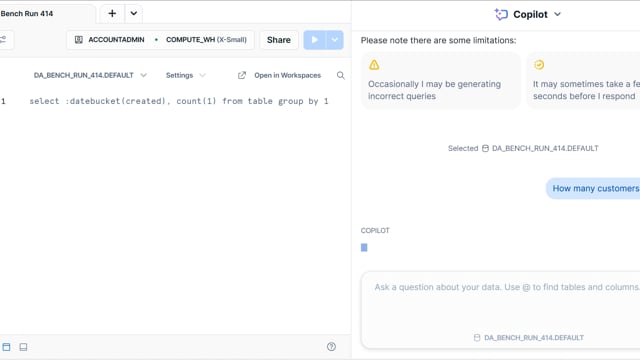
Task: Open the Copilot panel dropdown
Action: pyautogui.click(x=557, y=14)
